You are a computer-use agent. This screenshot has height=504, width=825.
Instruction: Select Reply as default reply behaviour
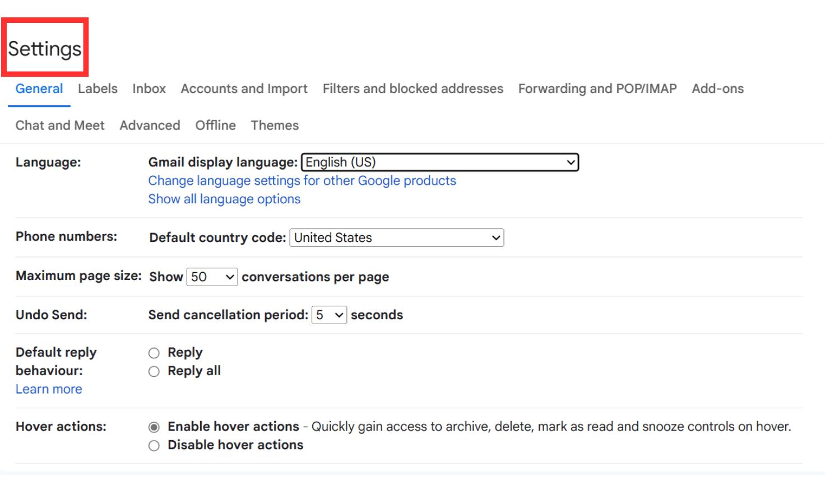tap(154, 353)
